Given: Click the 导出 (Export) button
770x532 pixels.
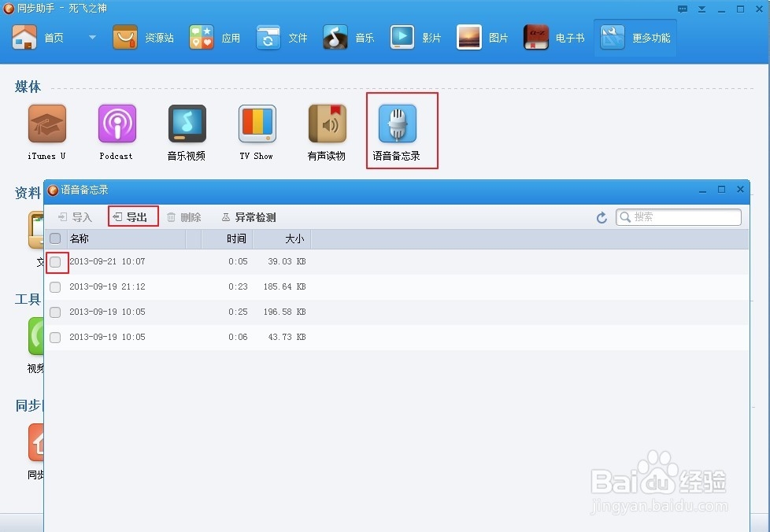Looking at the screenshot, I should 133,217.
